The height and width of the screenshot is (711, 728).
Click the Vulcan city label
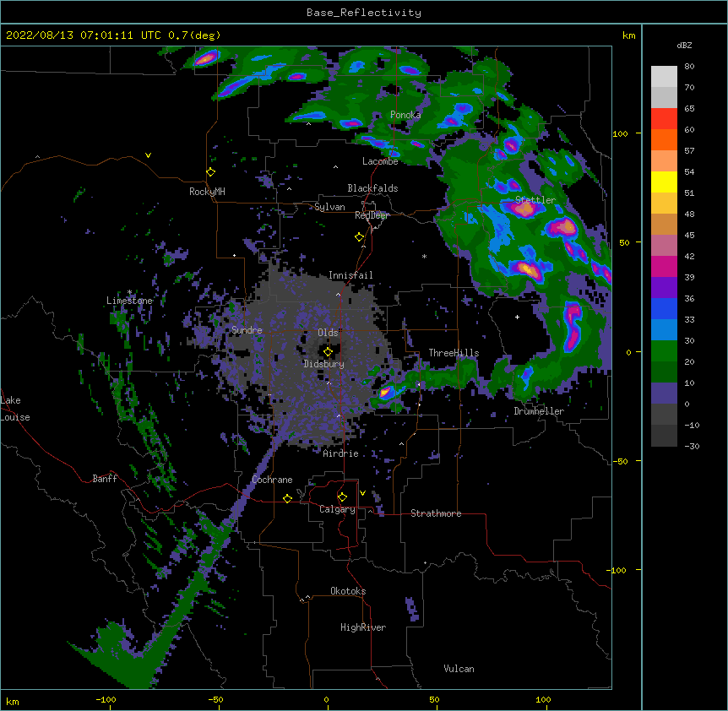coord(459,669)
